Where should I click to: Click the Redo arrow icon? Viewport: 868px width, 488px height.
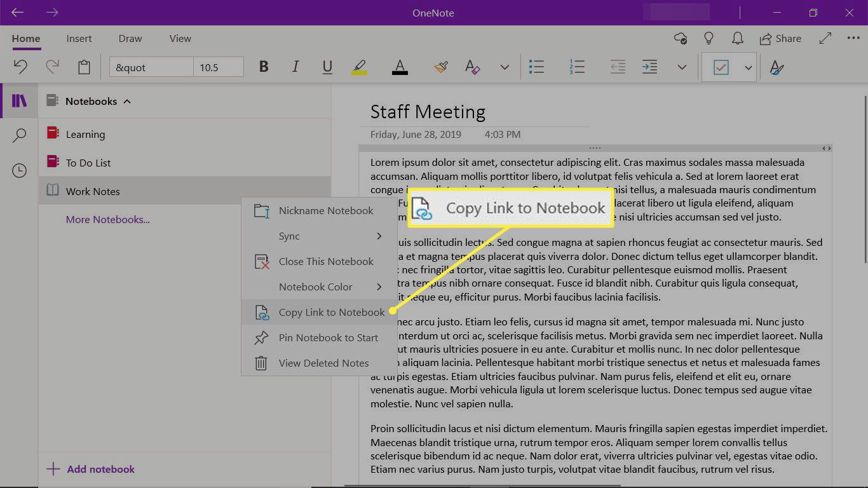pos(52,67)
